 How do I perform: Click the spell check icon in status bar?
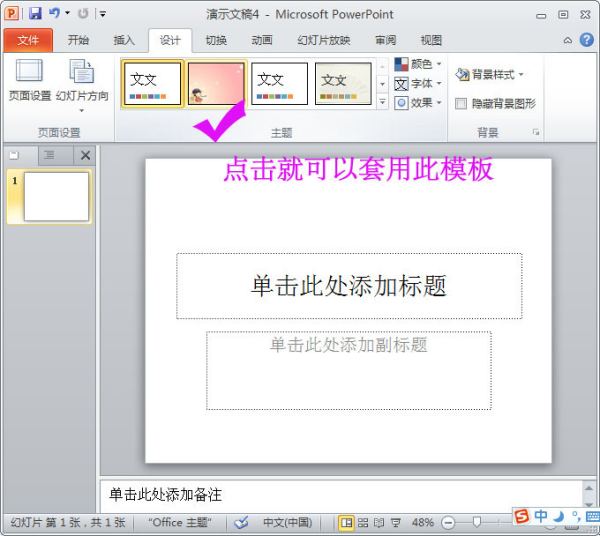(242, 522)
